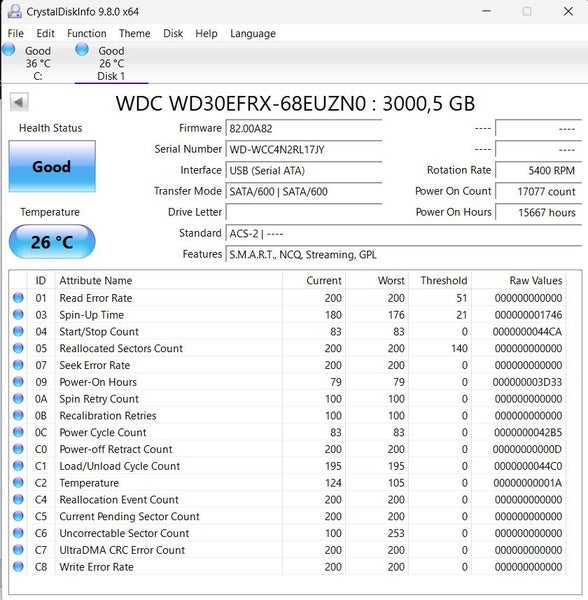Open the Language menu
Screen dimensions: 588x600
[253, 34]
